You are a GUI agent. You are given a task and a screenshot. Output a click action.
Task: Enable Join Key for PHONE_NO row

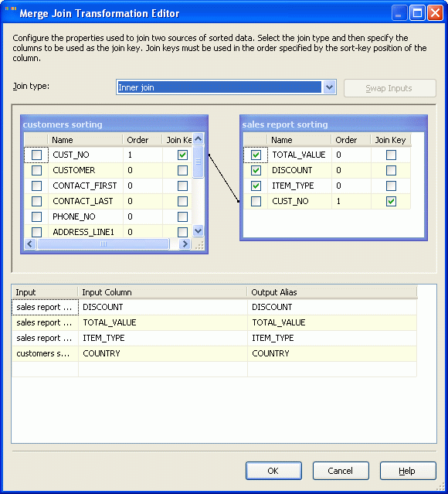[182, 216]
